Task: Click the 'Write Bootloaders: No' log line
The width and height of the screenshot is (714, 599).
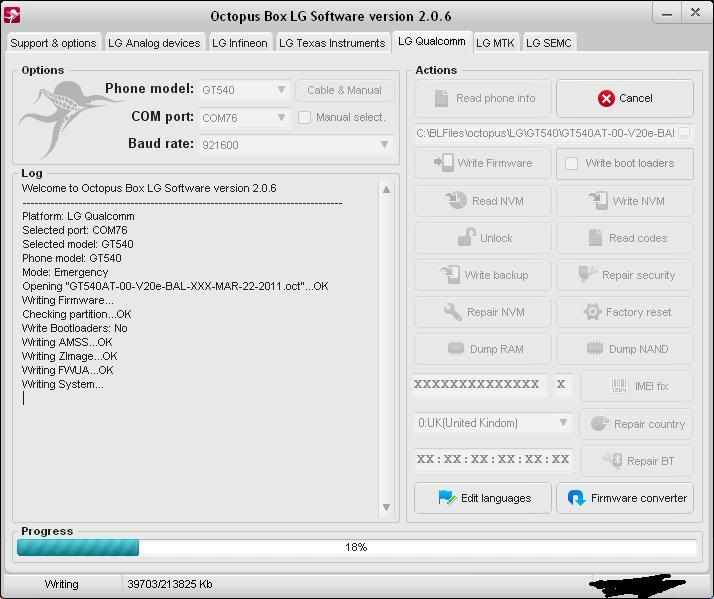Action: click(x=75, y=328)
